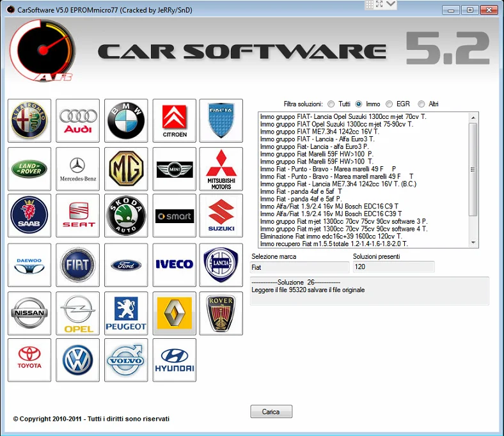Screen dimensions: 504x436
Task: Choose the Fiat brand logo
Action: [x=78, y=265]
